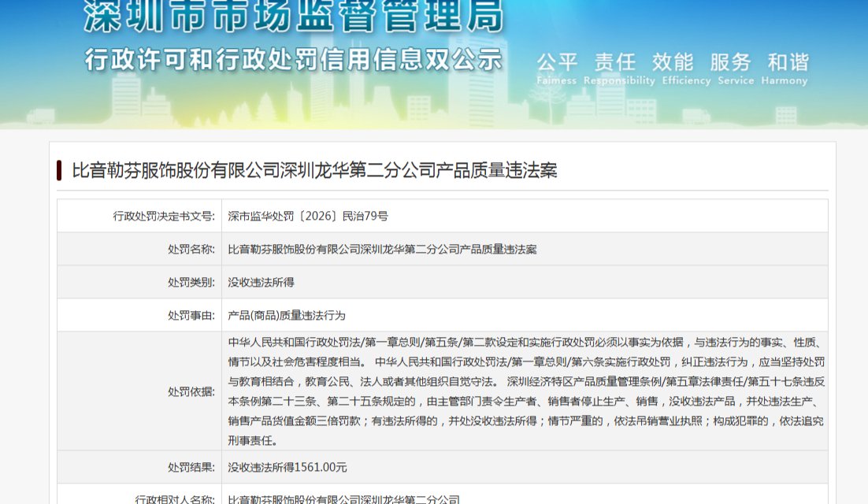Select the document number 深市监华处罚〔2026〕民治79号
The image size is (868, 504).
pyautogui.click(x=308, y=217)
